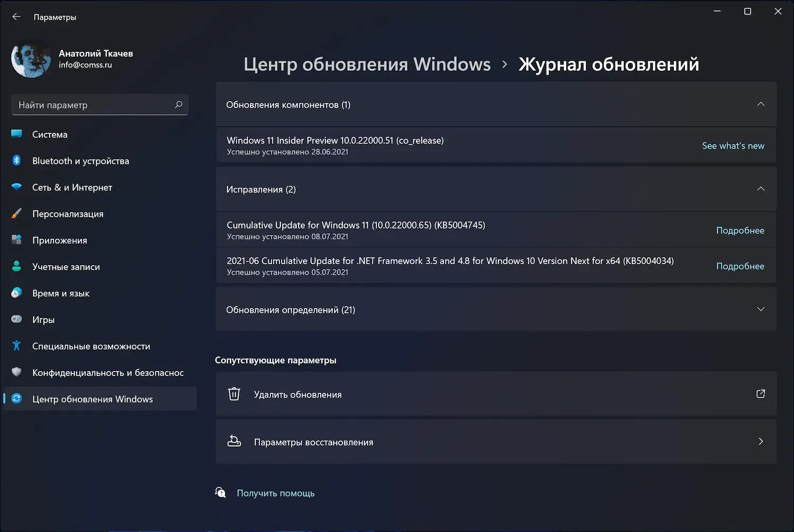Open Учетные записи page
Screen dimensions: 794x532
(100, 266)
